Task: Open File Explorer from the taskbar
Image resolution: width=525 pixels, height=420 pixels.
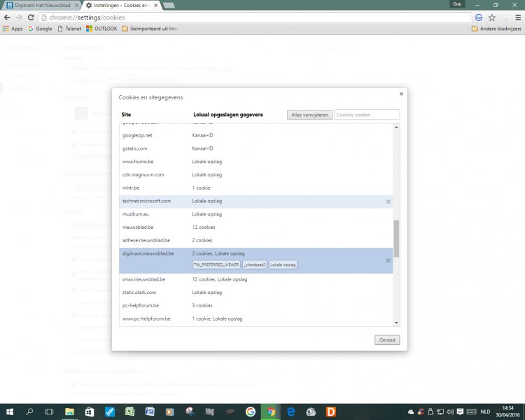Action: click(x=69, y=412)
